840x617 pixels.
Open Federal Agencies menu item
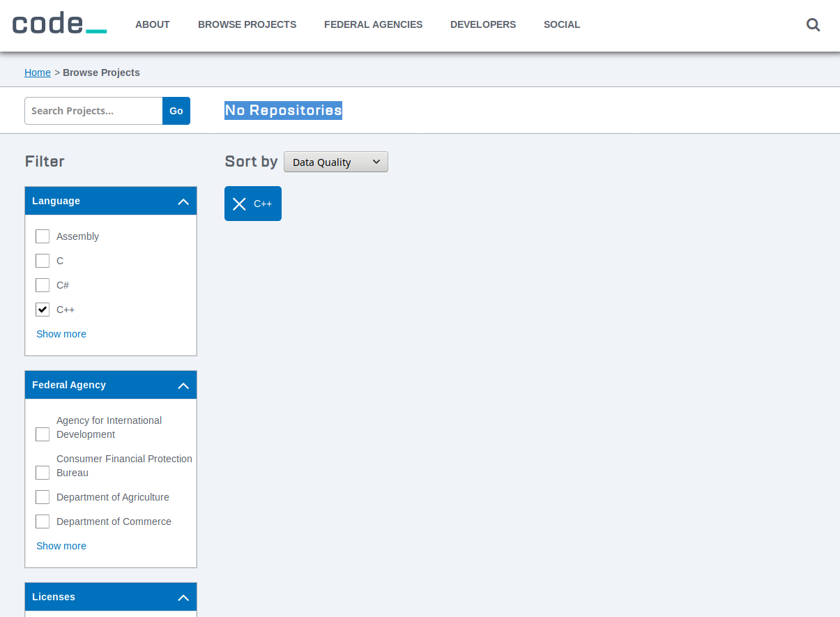pyautogui.click(x=373, y=24)
